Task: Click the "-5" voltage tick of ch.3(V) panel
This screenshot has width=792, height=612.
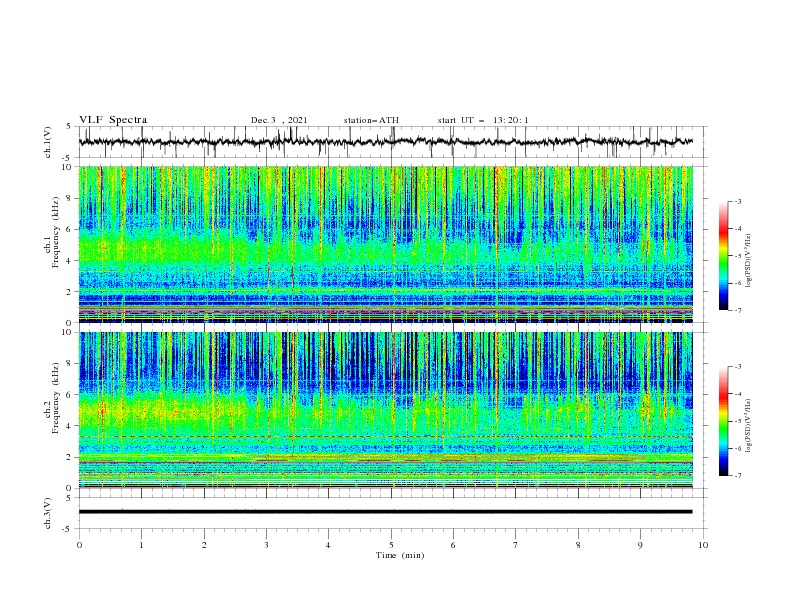Action: tap(67, 529)
